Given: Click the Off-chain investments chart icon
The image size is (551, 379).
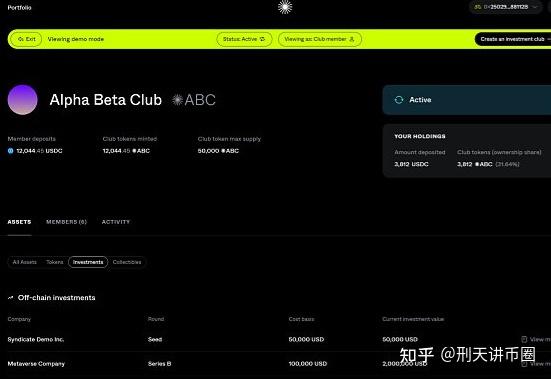Looking at the screenshot, I should 11,298.
